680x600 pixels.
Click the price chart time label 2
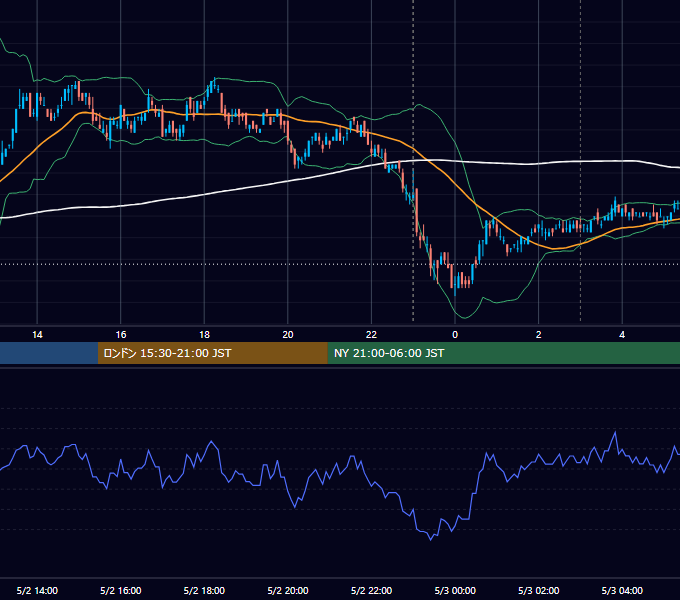point(539,335)
